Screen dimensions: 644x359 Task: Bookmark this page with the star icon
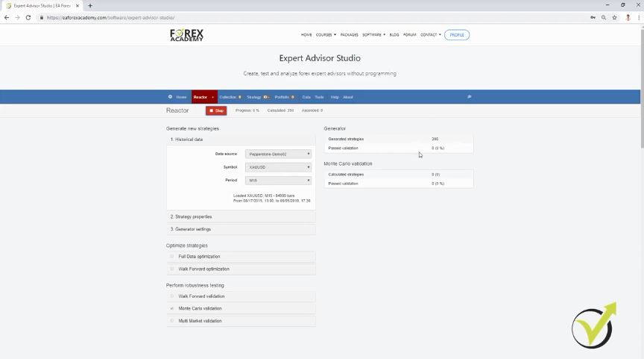tap(614, 18)
